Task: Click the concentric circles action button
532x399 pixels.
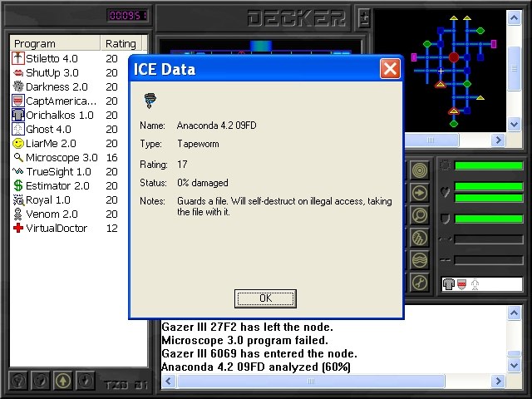Action: coord(420,170)
